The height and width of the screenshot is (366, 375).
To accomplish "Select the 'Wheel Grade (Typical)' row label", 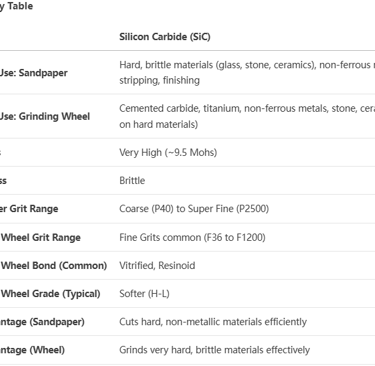I will 50,294.
